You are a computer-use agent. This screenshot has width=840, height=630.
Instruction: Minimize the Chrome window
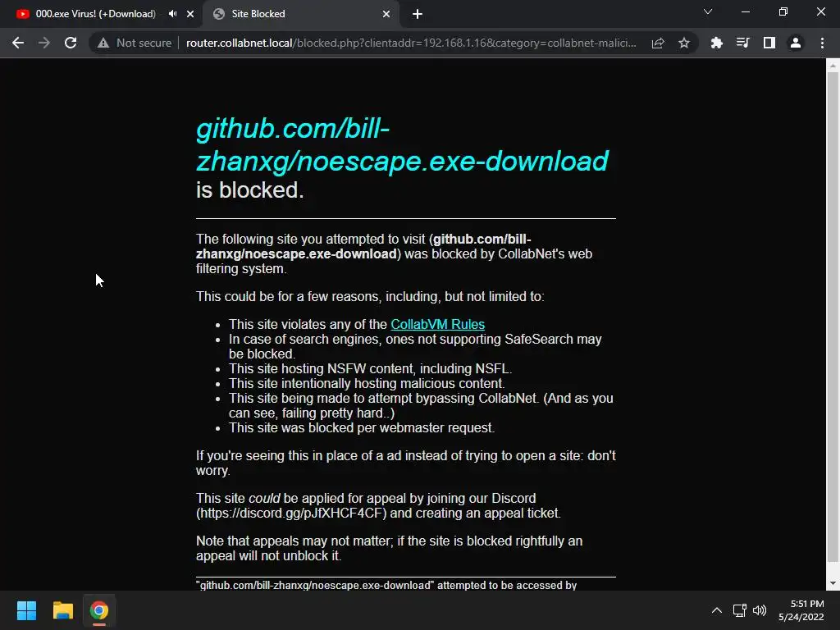coord(745,11)
